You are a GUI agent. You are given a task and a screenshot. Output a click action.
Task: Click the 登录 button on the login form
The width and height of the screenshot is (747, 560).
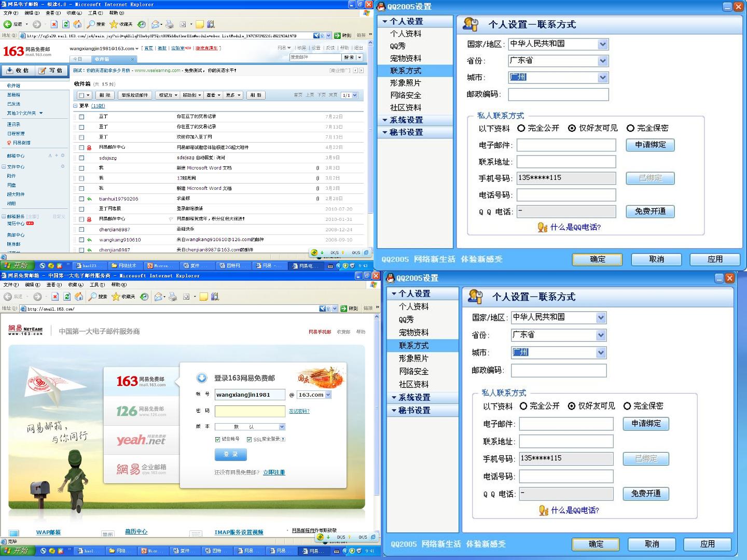[231, 454]
